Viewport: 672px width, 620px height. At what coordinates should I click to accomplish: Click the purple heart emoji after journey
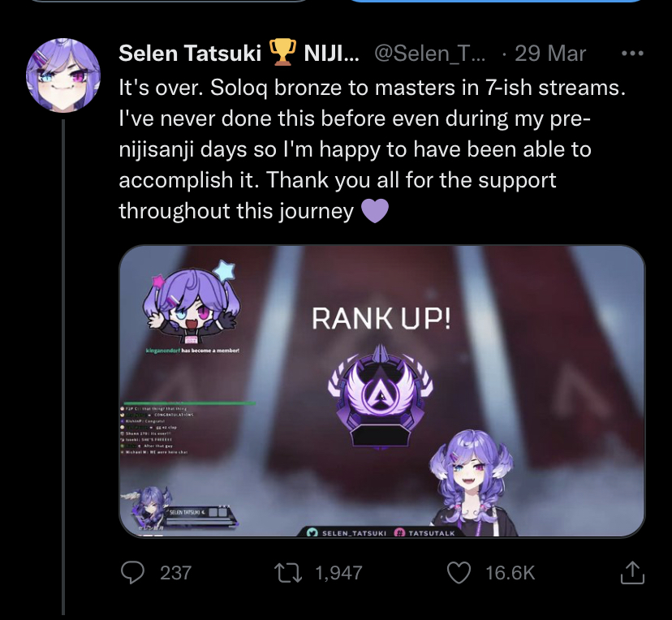[375, 211]
